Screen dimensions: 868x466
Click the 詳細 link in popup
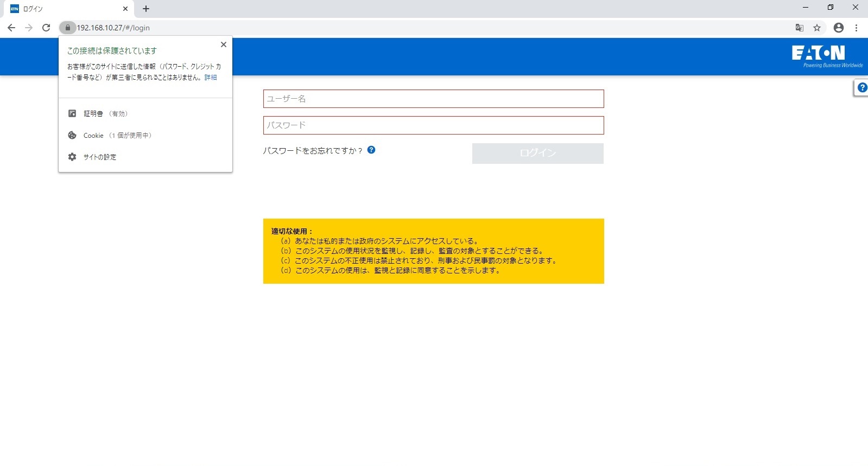(x=211, y=78)
